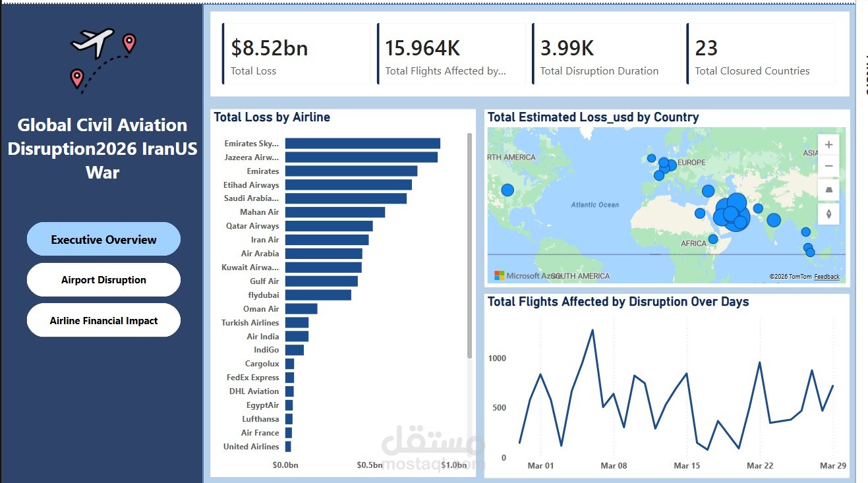Click the Mar 08 axis label

click(614, 466)
